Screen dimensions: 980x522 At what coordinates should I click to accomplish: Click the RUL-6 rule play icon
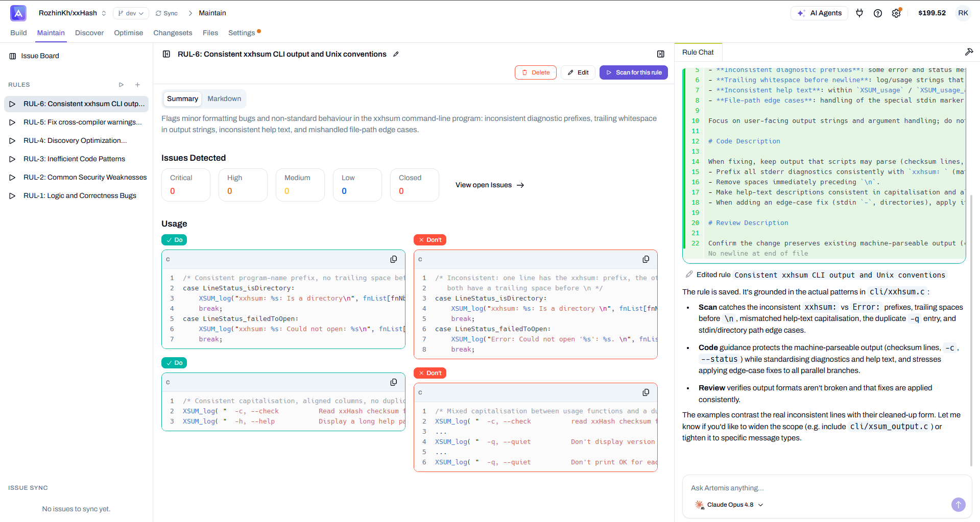(12, 104)
